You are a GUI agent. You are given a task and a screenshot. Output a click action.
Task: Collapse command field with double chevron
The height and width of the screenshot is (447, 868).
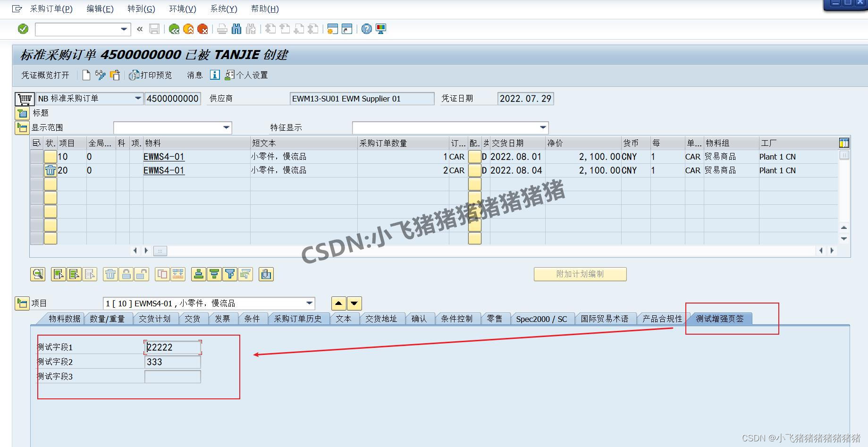140,29
